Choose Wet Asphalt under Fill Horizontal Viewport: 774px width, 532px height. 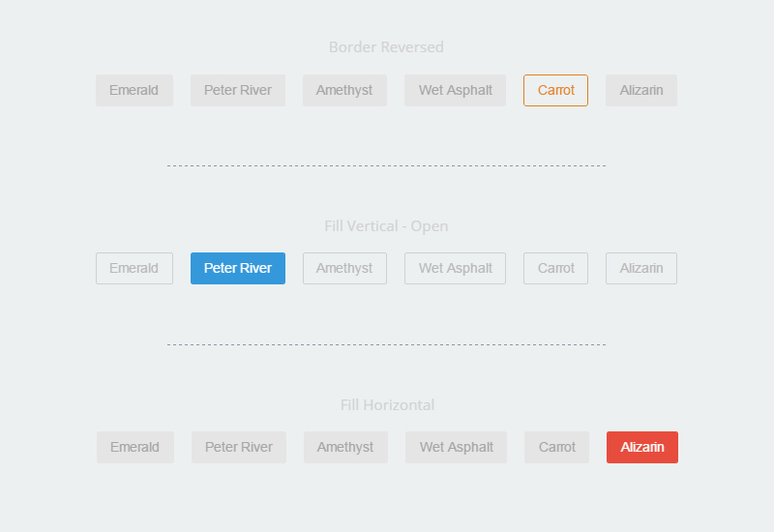(x=456, y=447)
